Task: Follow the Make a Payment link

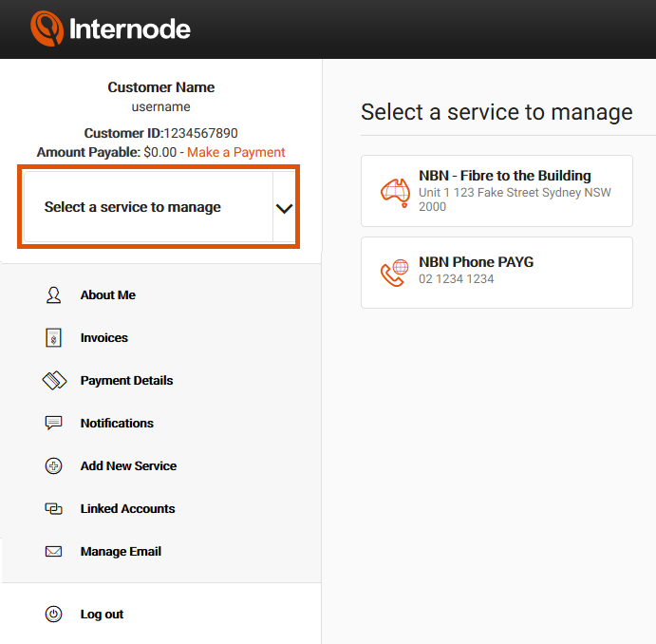Action: coord(236,152)
